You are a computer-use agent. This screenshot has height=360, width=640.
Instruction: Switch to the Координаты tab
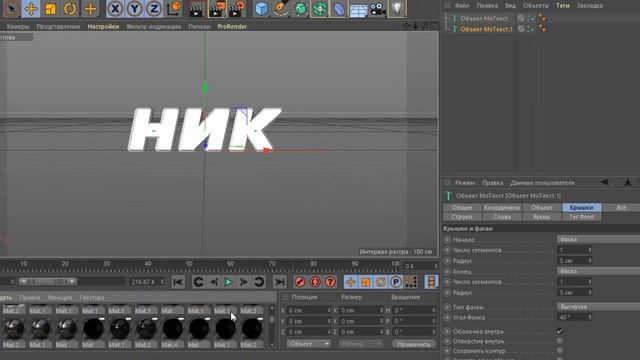coord(502,207)
